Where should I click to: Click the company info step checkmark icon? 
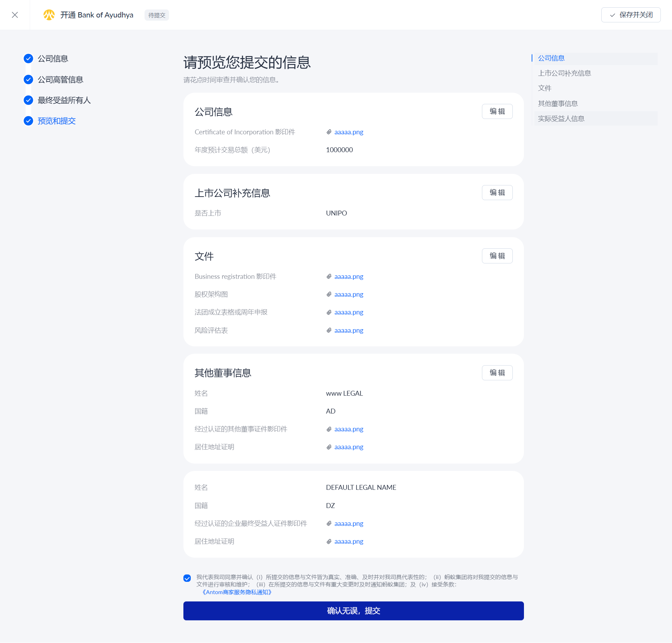[x=28, y=58]
